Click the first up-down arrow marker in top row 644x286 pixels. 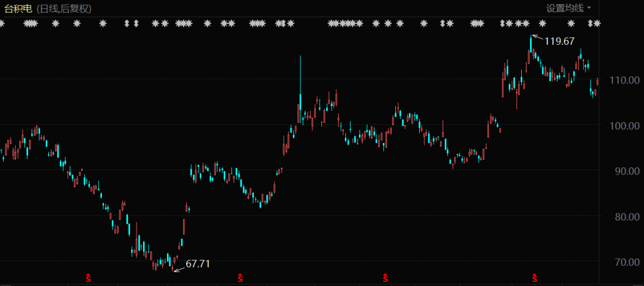[126, 24]
